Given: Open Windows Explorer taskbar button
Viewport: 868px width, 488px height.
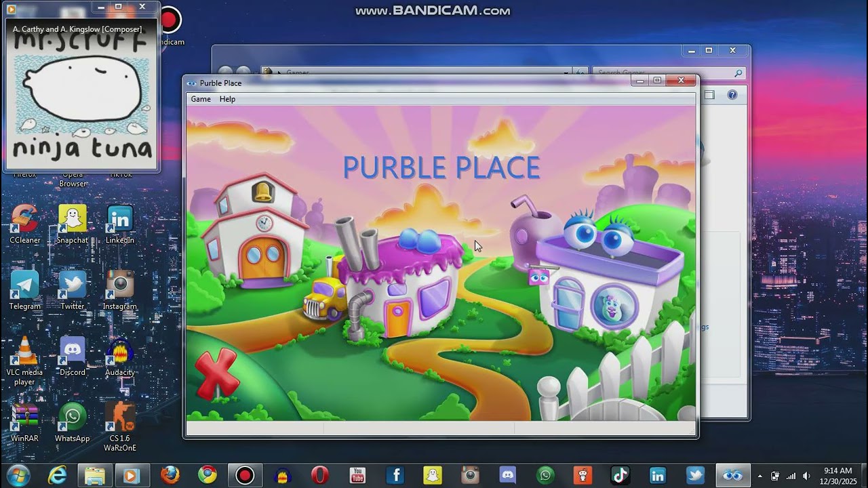Looking at the screenshot, I should coord(95,476).
